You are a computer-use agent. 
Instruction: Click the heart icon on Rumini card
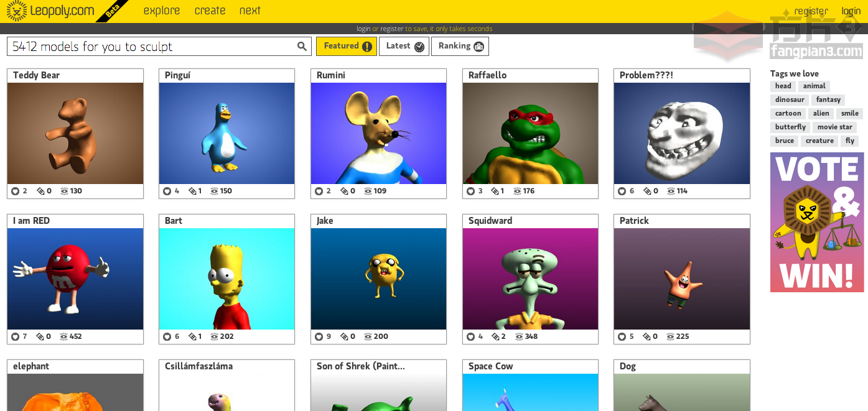point(319,192)
